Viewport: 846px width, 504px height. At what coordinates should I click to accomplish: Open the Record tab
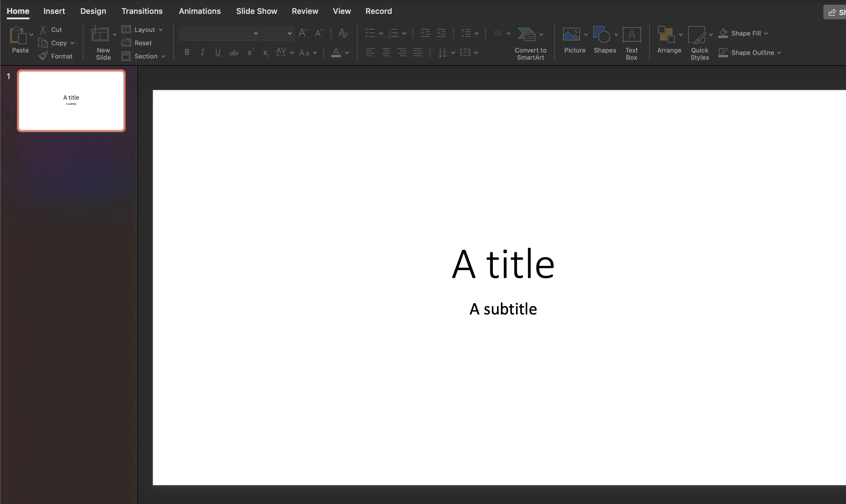(x=379, y=11)
